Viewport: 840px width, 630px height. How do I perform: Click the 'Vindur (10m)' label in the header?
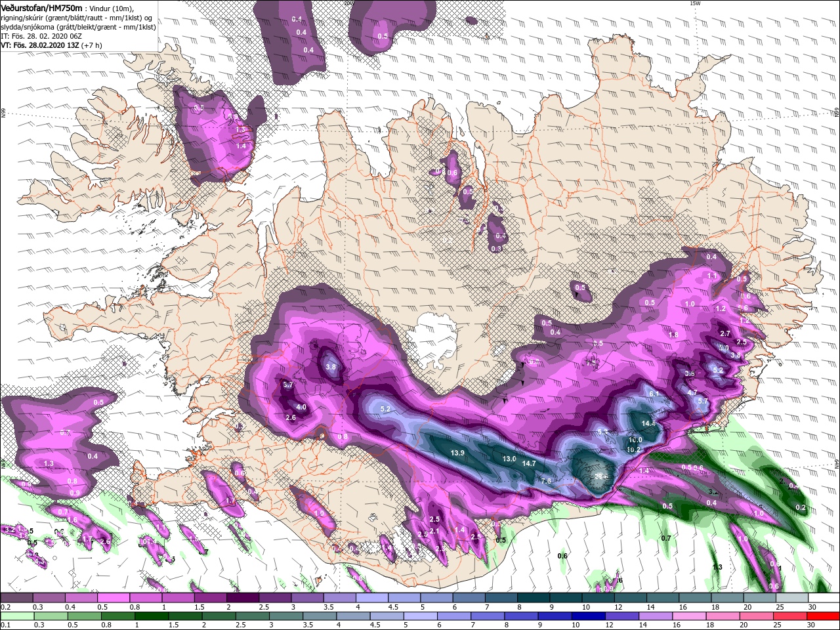coord(112,8)
